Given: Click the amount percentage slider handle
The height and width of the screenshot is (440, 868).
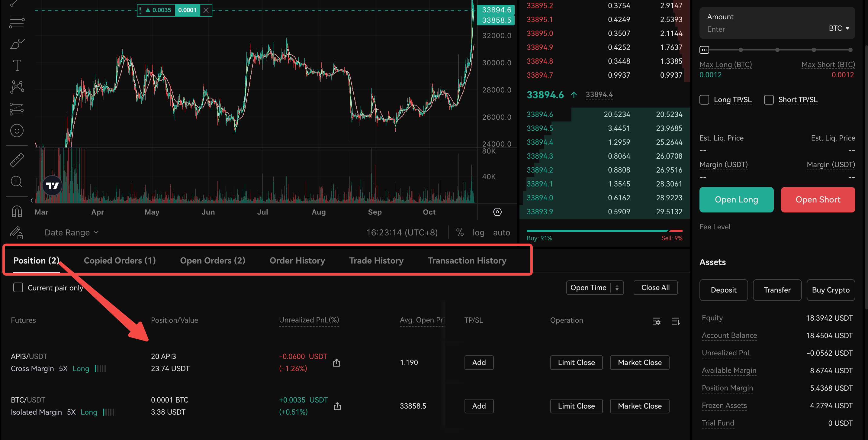Looking at the screenshot, I should [704, 50].
